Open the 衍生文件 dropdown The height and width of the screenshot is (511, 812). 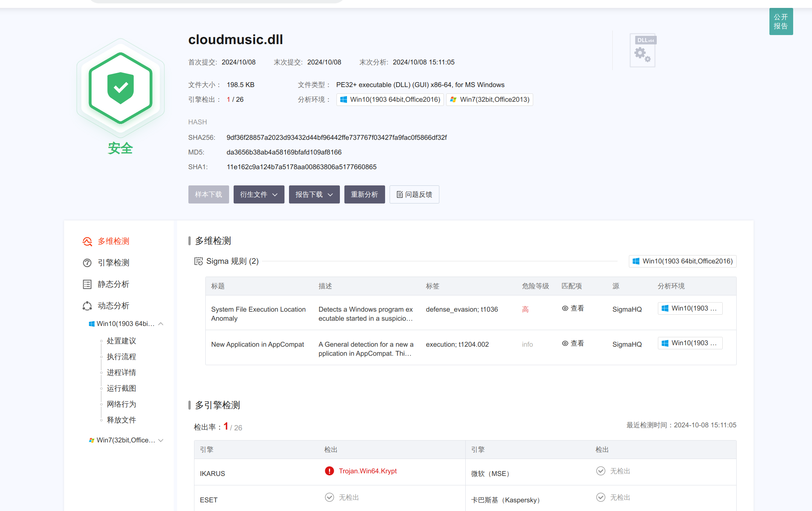tap(259, 194)
